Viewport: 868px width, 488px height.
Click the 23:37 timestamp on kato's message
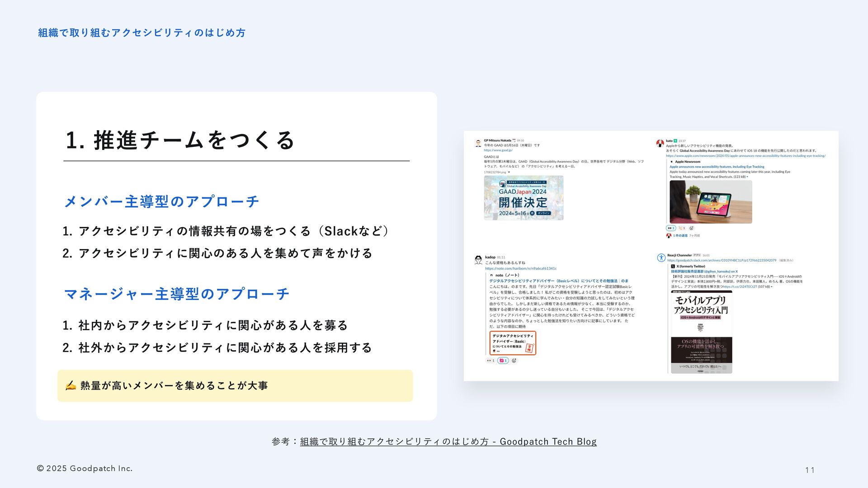point(682,141)
